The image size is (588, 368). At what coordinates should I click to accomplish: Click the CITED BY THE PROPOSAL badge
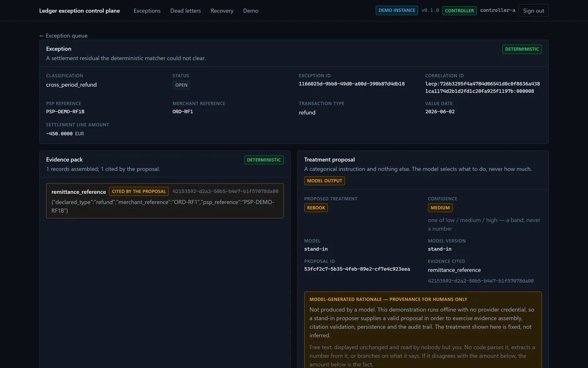139,191
